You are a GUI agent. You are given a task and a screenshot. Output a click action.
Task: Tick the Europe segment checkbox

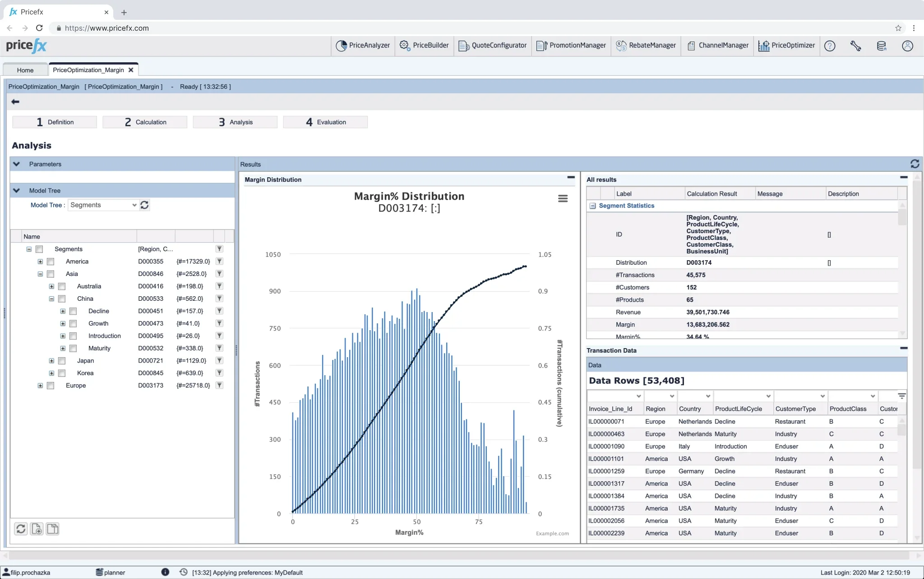(51, 386)
